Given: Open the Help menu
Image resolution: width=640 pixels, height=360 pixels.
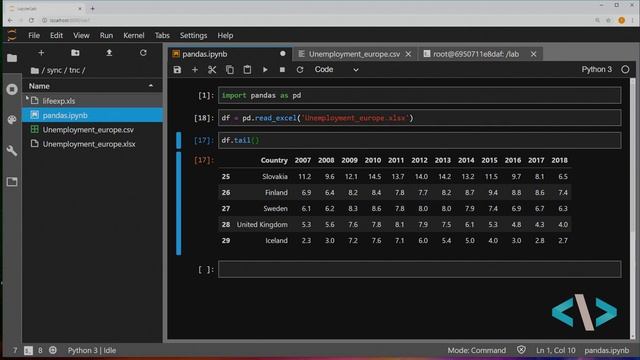Looking at the screenshot, I should tap(225, 36).
